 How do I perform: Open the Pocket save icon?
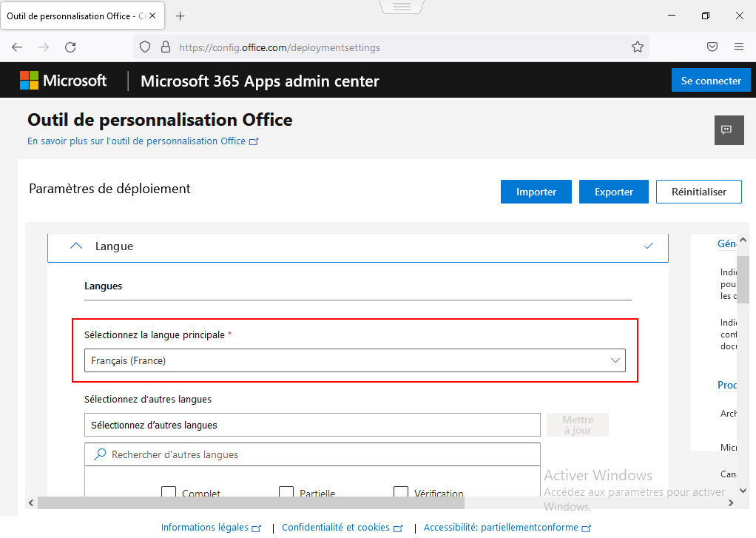pos(712,47)
